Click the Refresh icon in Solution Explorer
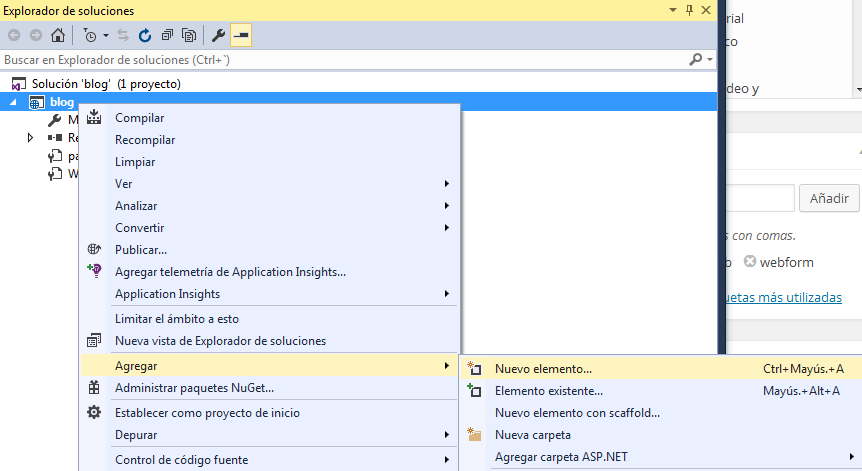The height and width of the screenshot is (471, 862). [x=145, y=35]
